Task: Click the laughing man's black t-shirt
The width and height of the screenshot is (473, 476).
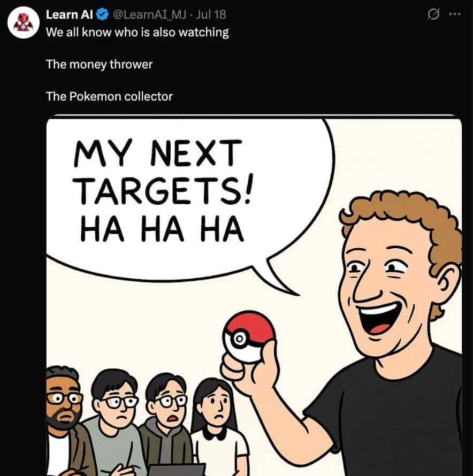Action: [396, 417]
